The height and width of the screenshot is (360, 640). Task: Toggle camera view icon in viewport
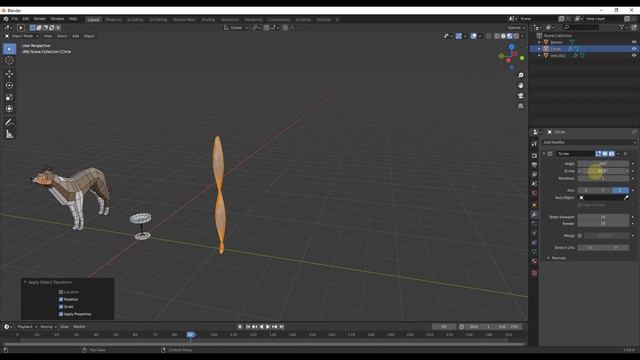pos(520,96)
